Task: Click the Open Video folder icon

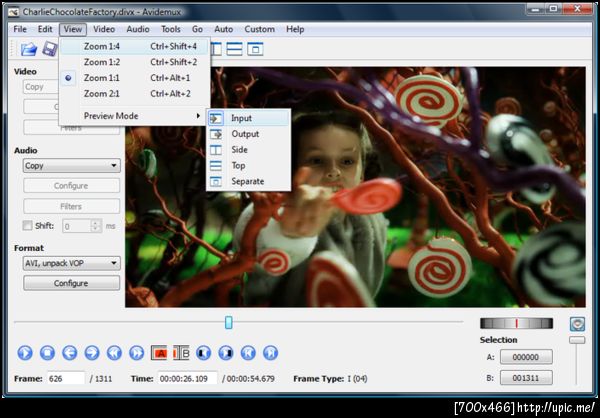Action: (x=29, y=49)
